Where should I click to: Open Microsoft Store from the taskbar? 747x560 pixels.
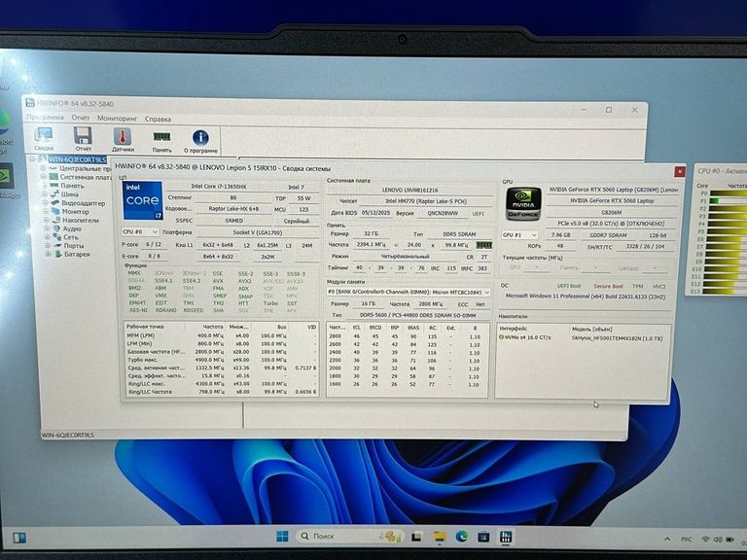click(483, 537)
